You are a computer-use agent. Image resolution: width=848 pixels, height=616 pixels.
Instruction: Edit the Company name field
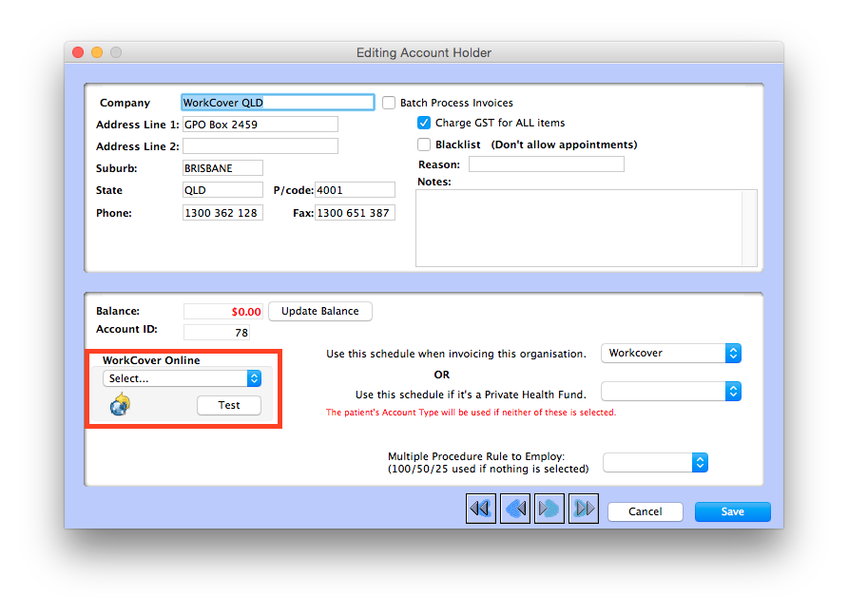(277, 102)
